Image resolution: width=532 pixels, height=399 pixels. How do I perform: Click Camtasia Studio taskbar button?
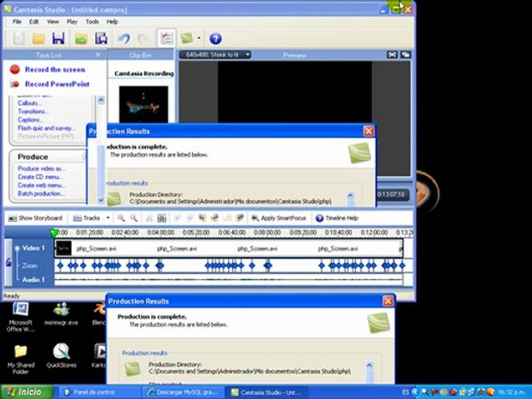[x=267, y=392]
